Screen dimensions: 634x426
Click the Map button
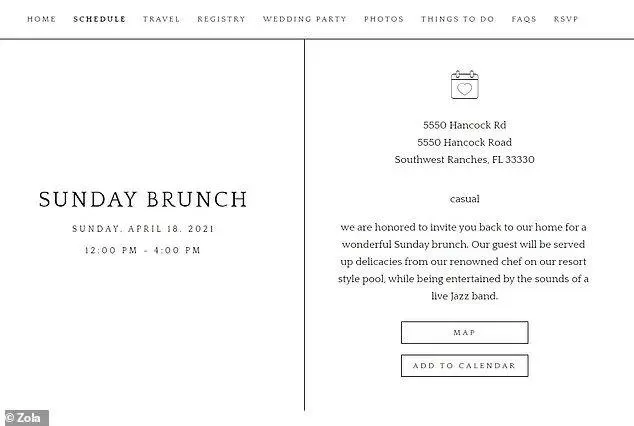pyautogui.click(x=465, y=333)
